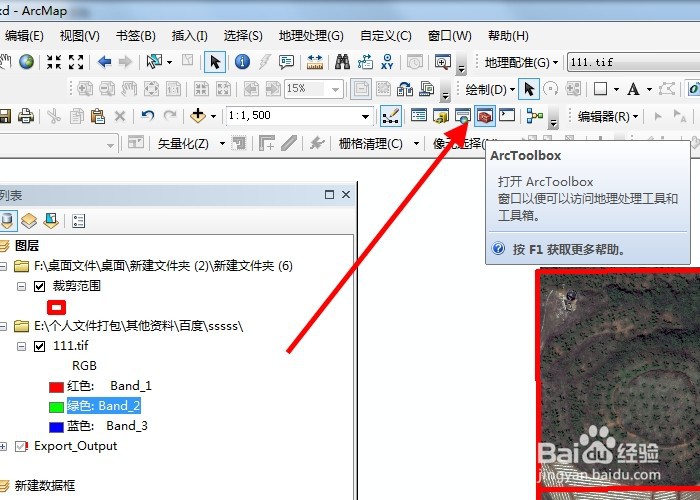The width and height of the screenshot is (700, 500).
Task: Open the 自定义(C) menu
Action: [386, 36]
